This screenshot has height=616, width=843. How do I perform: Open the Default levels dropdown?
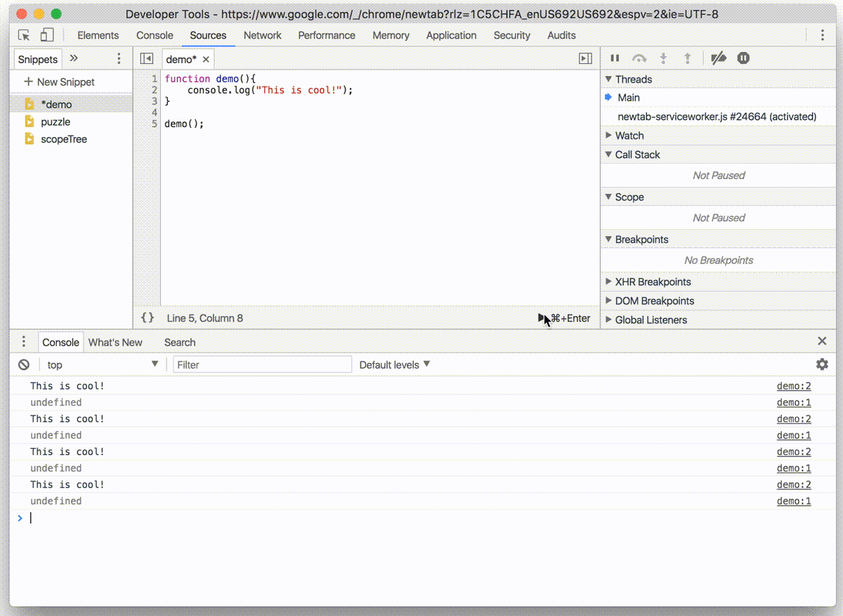tap(394, 365)
